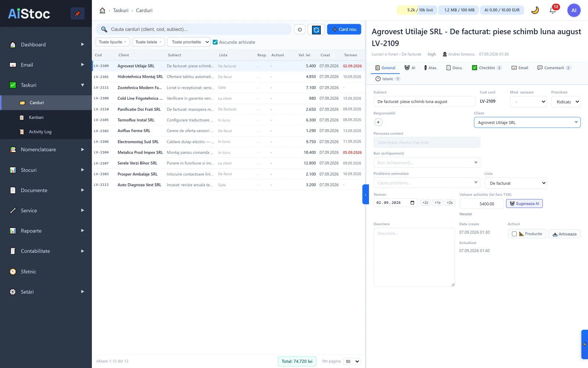Image resolution: width=588 pixels, height=368 pixels.
Task: Click Taskuri breadcrumb link
Action: click(x=121, y=10)
